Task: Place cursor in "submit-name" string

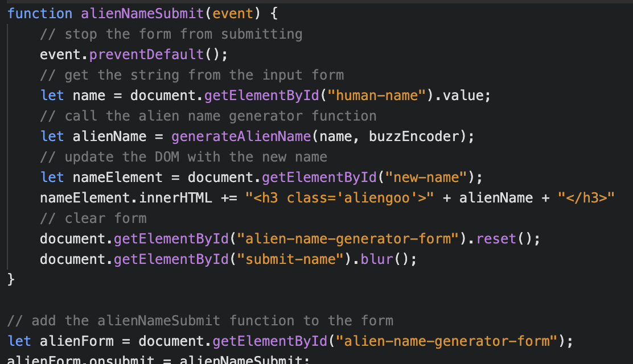Action: [290, 259]
